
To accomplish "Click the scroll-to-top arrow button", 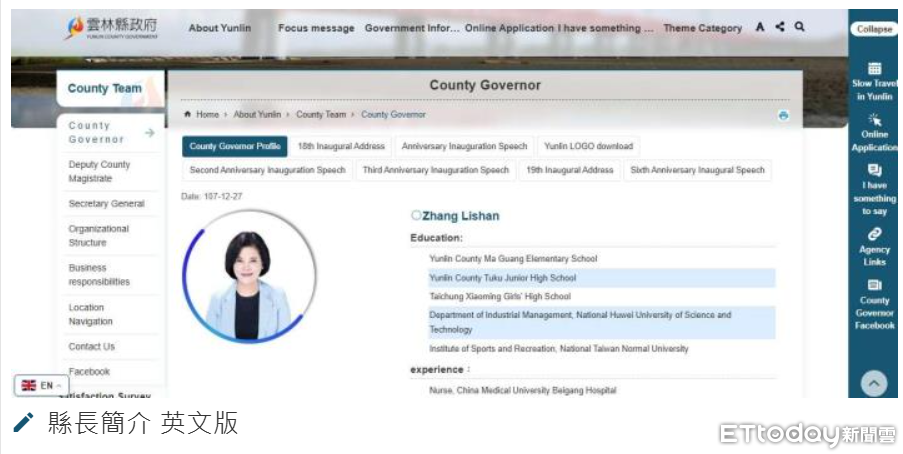I will [874, 382].
